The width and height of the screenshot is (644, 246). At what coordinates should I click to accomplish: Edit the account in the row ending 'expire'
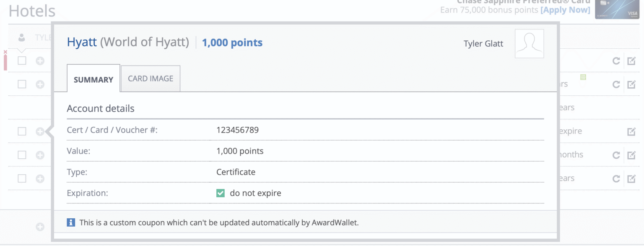631,132
